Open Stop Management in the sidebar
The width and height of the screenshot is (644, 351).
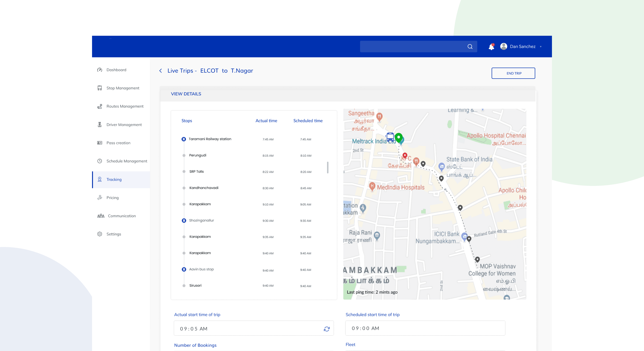(x=121, y=88)
